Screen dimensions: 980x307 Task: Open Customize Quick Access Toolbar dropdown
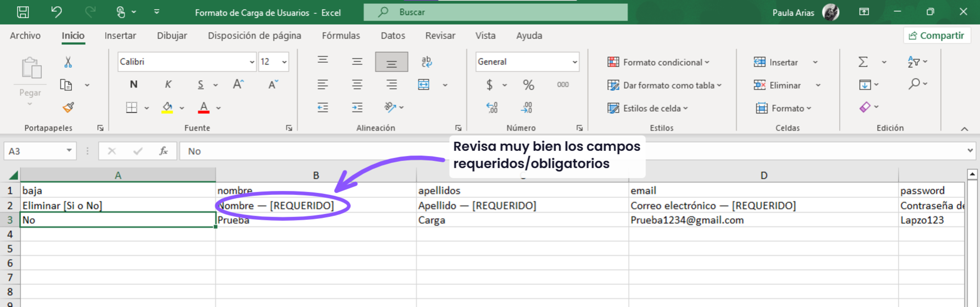click(x=156, y=11)
